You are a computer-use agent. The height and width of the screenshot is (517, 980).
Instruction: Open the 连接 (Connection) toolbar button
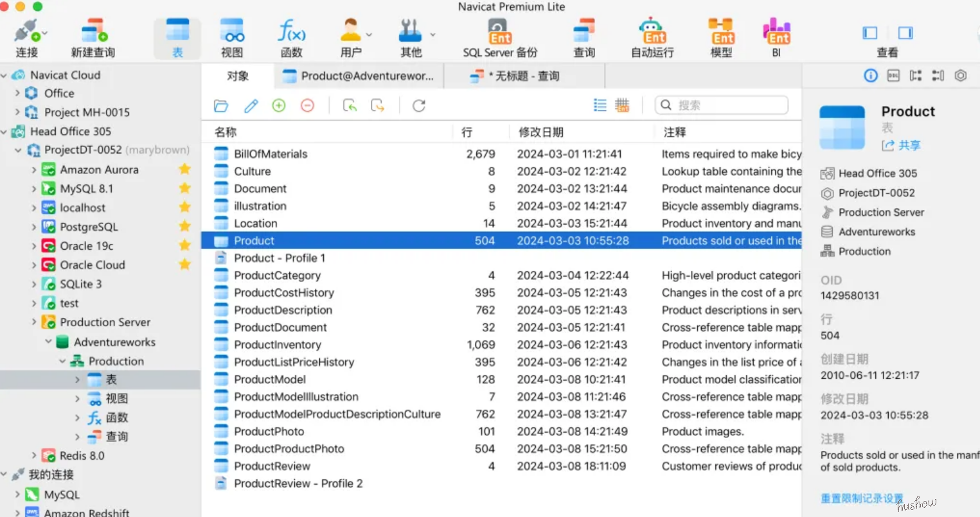pyautogui.click(x=27, y=39)
